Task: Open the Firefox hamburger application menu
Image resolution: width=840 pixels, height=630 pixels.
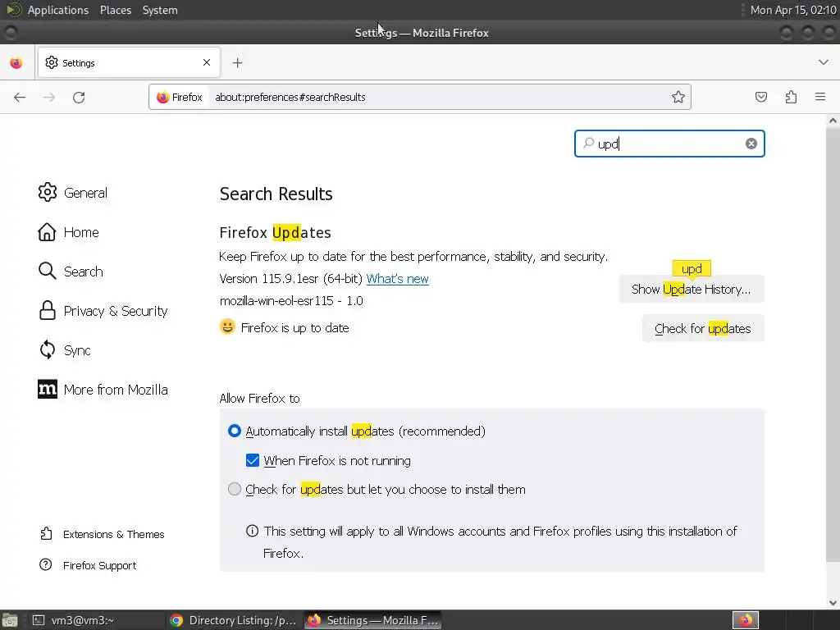Action: pos(820,97)
